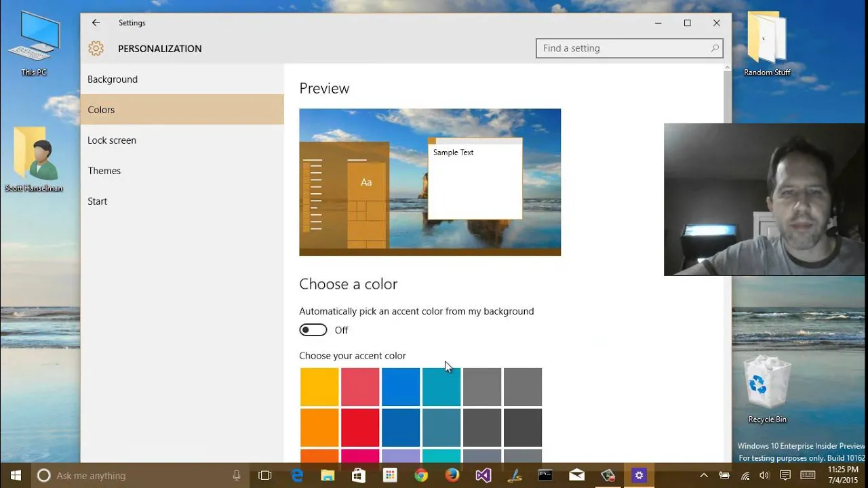Open the Lock screen settings page

[x=182, y=140]
